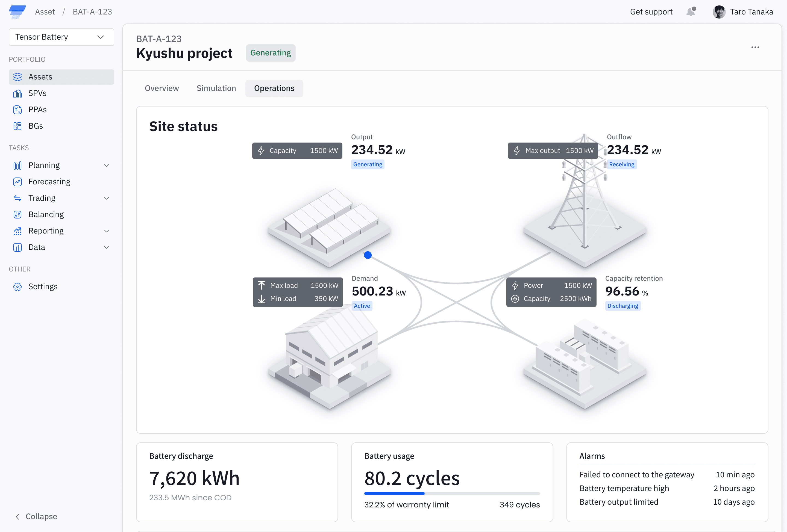The image size is (787, 532).
Task: Expand the Trading submenu chevron
Action: [106, 198]
